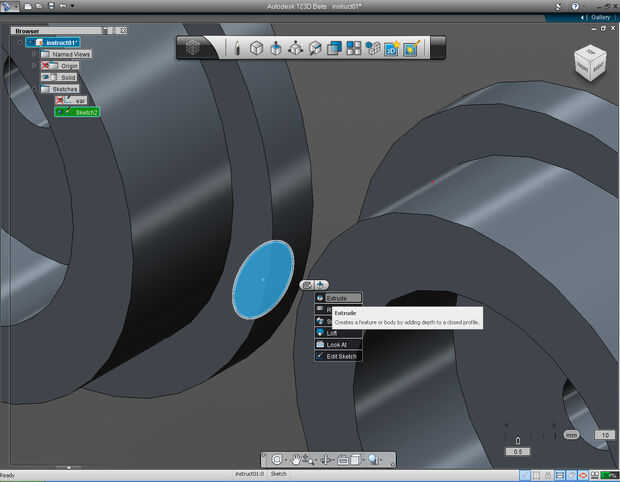Toggle visibility of the Solid folder
This screenshot has width=620, height=482.
(x=46, y=77)
